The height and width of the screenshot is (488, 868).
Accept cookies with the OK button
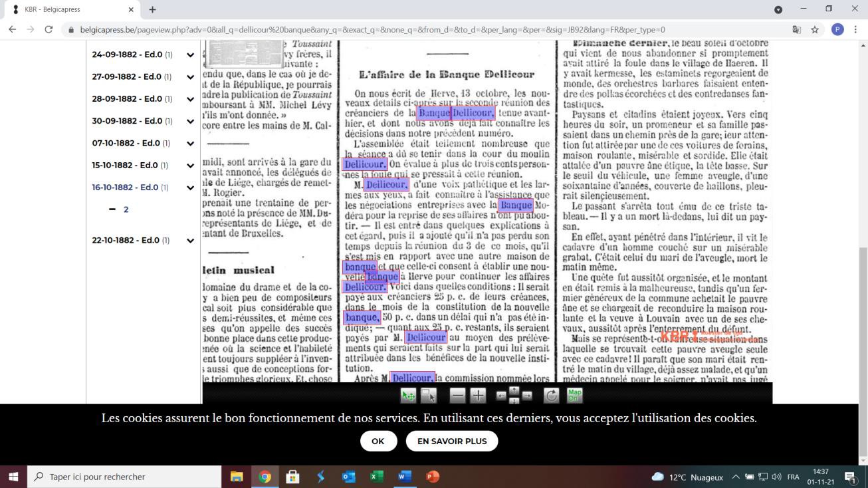pos(378,441)
